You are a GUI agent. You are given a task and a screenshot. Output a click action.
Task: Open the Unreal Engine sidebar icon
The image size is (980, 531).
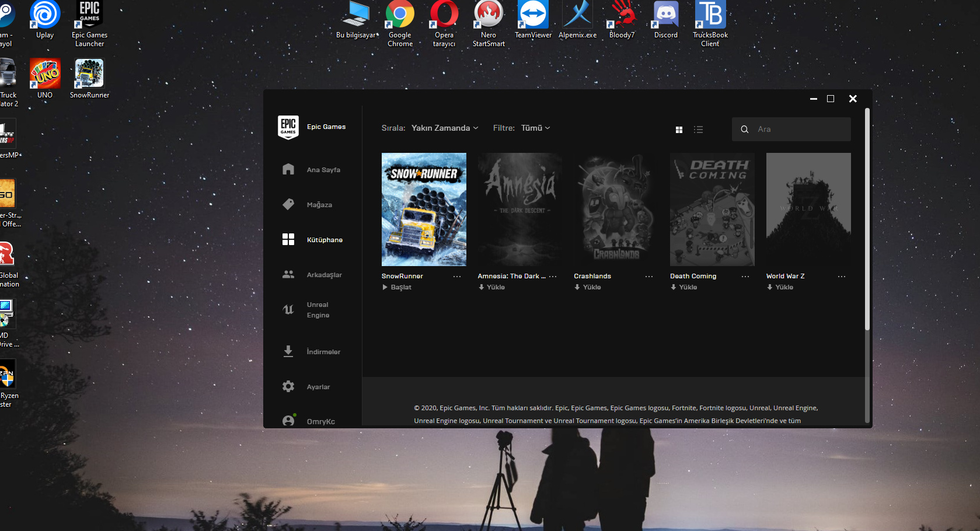click(x=288, y=310)
